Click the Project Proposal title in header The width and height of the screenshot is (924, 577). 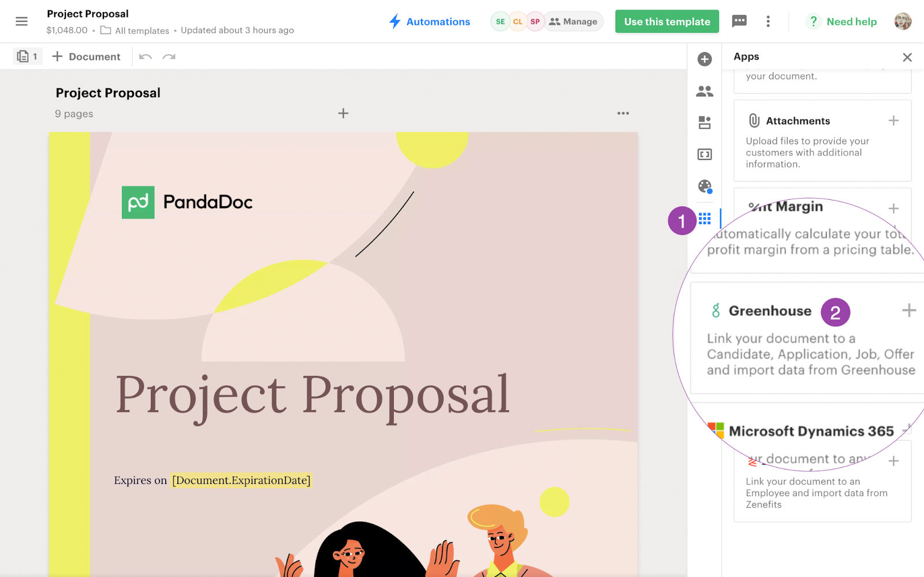88,14
